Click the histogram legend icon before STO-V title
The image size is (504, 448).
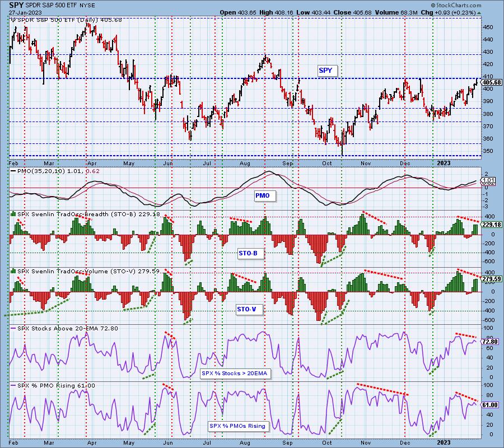click(13, 271)
